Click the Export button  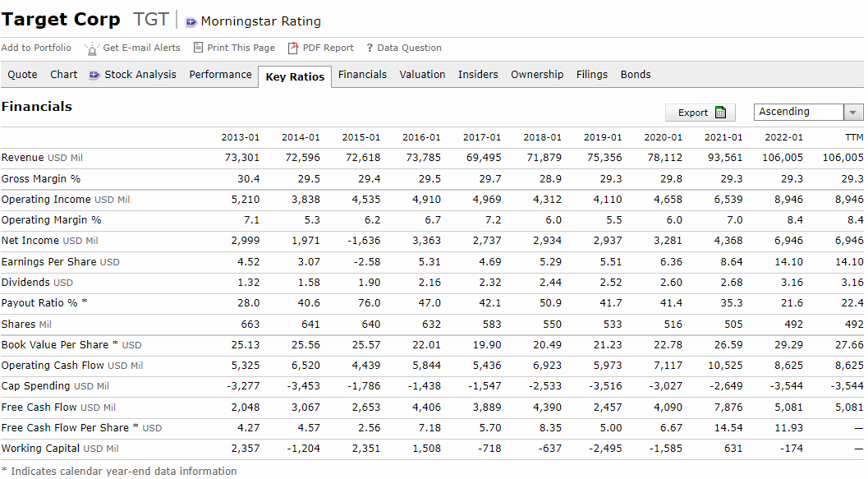click(x=700, y=113)
